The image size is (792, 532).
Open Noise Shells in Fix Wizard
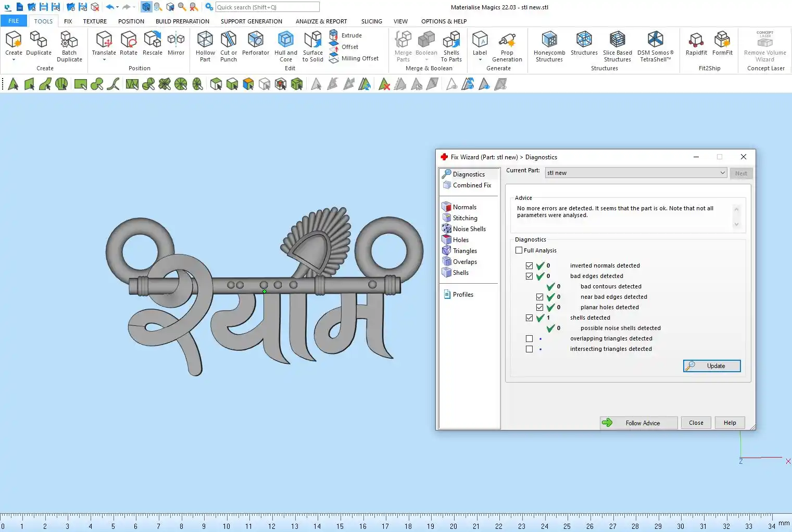click(469, 229)
